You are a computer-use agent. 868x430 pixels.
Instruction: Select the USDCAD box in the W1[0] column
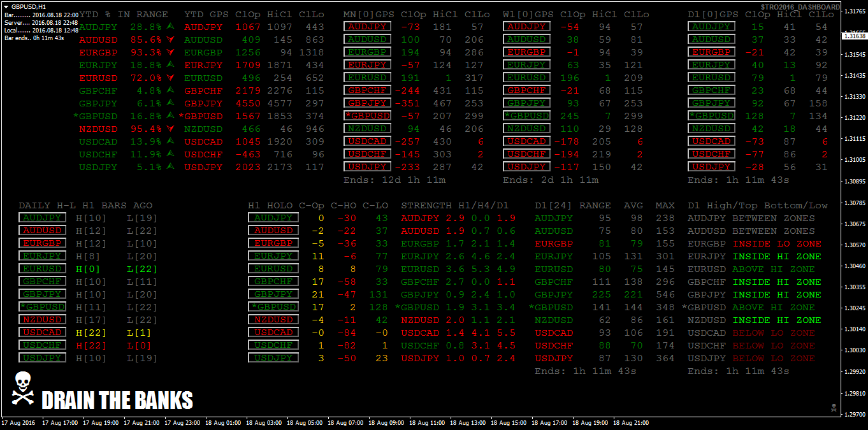tap(526, 141)
